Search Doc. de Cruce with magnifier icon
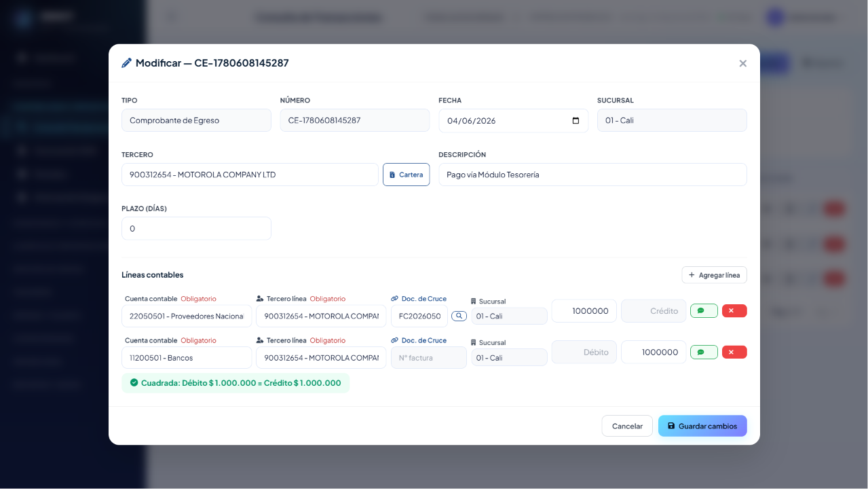 point(459,316)
